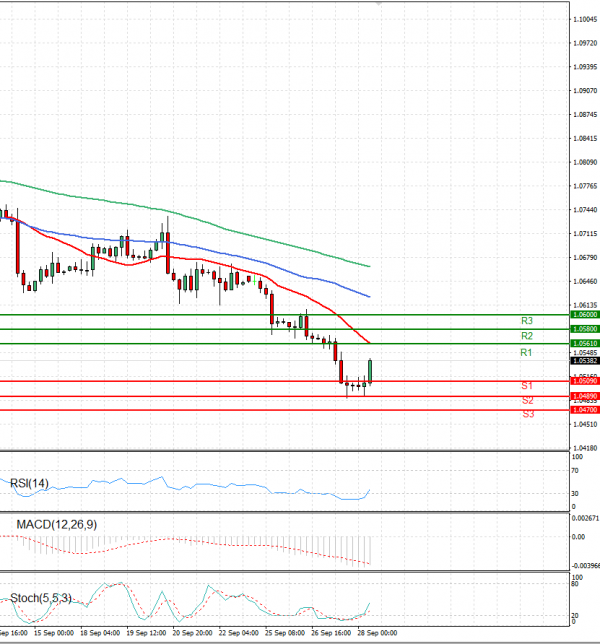Select the Stoch(5,5,3) indicator label
The width and height of the screenshot is (600, 644).
(x=41, y=598)
